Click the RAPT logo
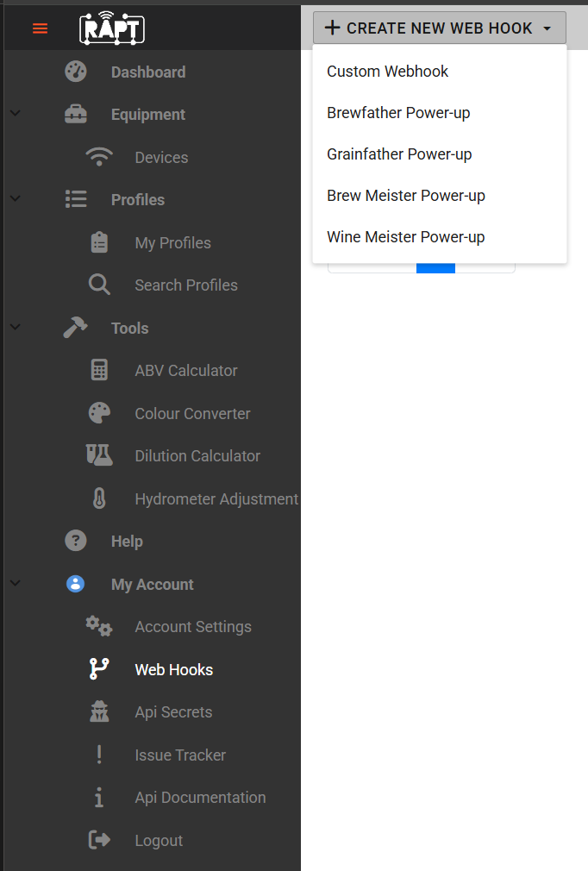Image resolution: width=588 pixels, height=871 pixels. 112,28
